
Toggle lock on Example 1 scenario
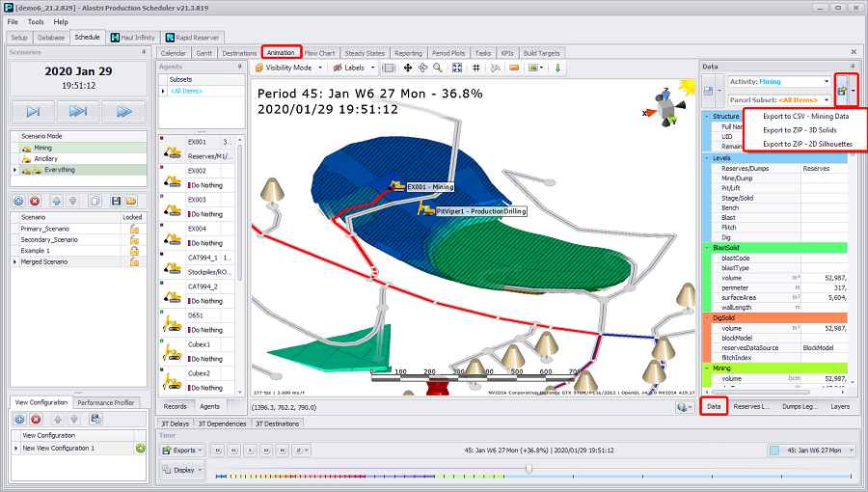(134, 250)
